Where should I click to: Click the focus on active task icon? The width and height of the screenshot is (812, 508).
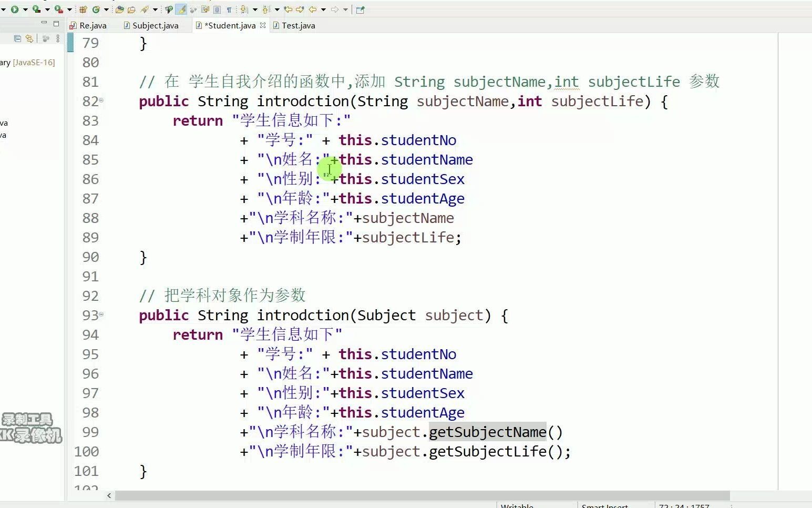46,38
